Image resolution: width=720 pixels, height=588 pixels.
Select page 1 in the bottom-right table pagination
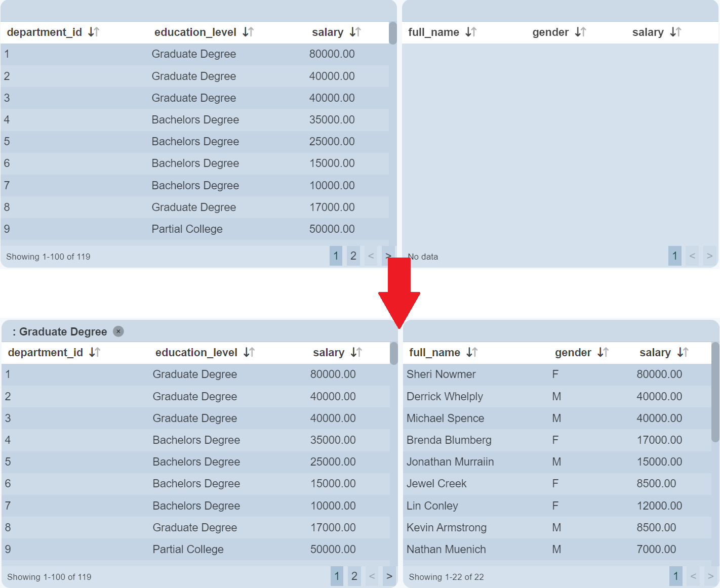coord(675,576)
